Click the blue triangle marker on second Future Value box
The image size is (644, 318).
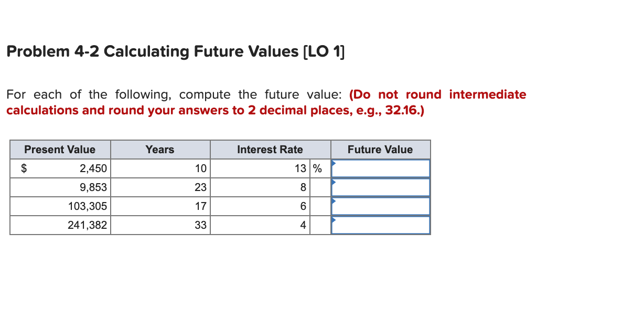pyautogui.click(x=333, y=183)
